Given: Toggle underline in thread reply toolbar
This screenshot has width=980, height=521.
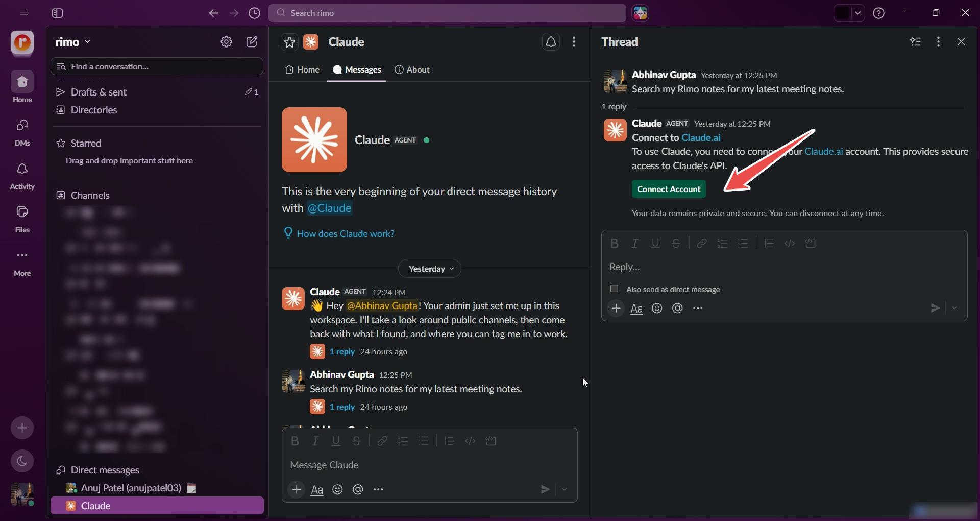Looking at the screenshot, I should click(655, 243).
